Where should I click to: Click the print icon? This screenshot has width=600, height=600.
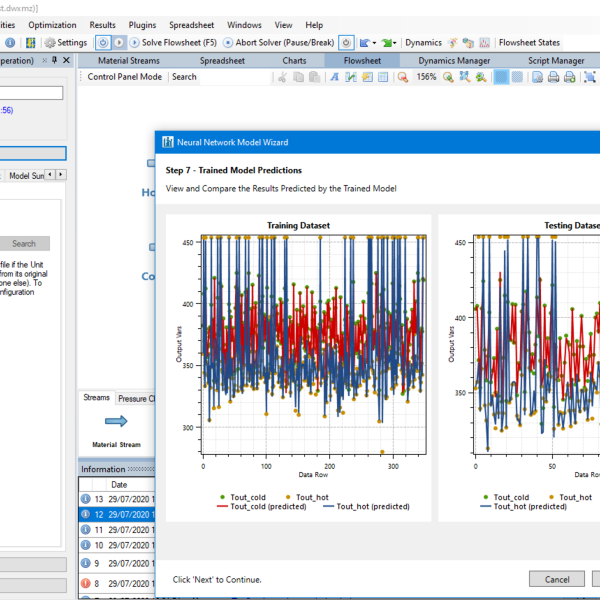click(553, 77)
